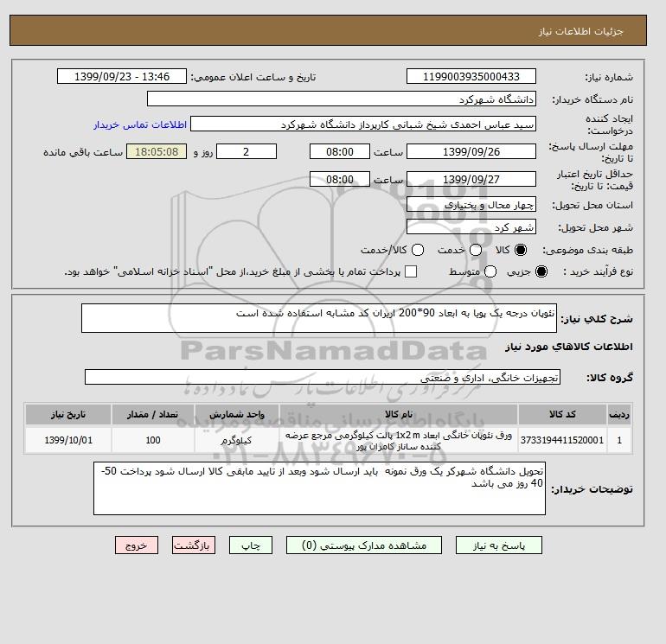
Task: Click the بازگشت back button
Action: (194, 545)
